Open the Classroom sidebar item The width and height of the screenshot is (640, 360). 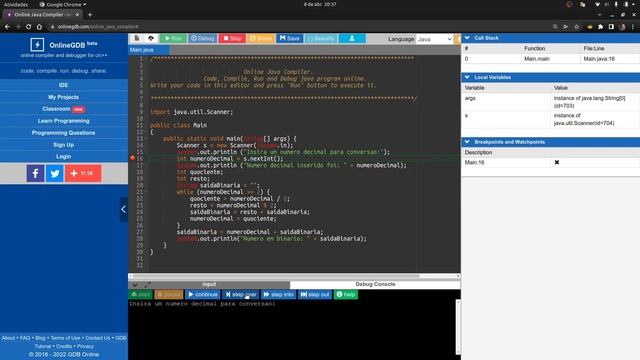(x=63, y=109)
